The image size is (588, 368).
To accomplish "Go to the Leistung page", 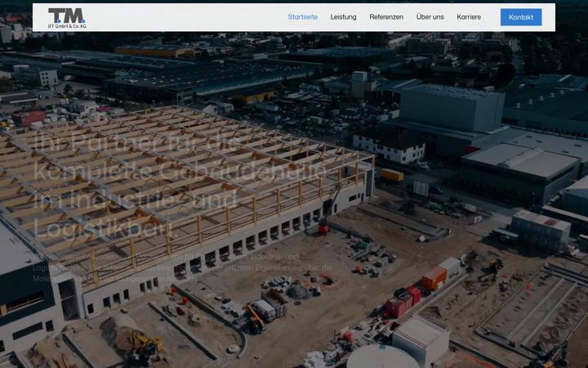I will 343,17.
